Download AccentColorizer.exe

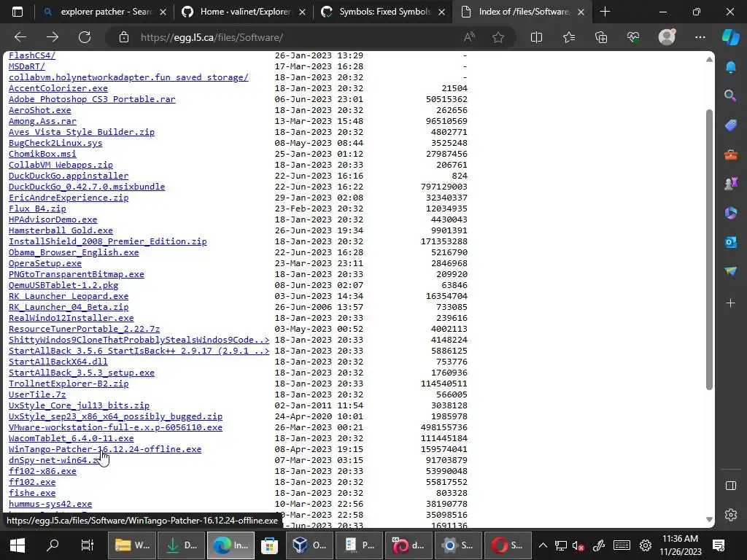coord(58,88)
